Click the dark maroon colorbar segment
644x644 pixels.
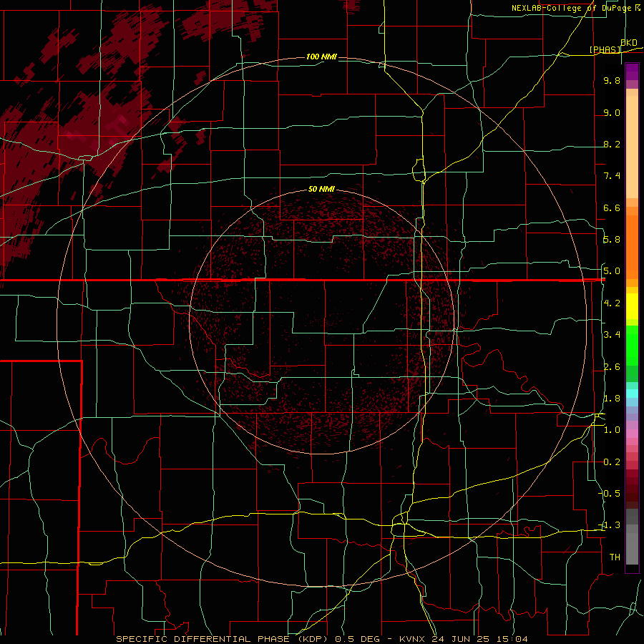[x=632, y=489]
